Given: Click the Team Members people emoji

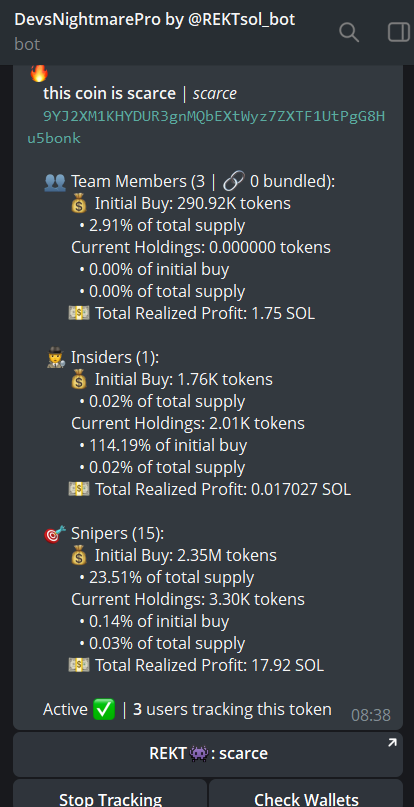Looking at the screenshot, I should point(54,182).
